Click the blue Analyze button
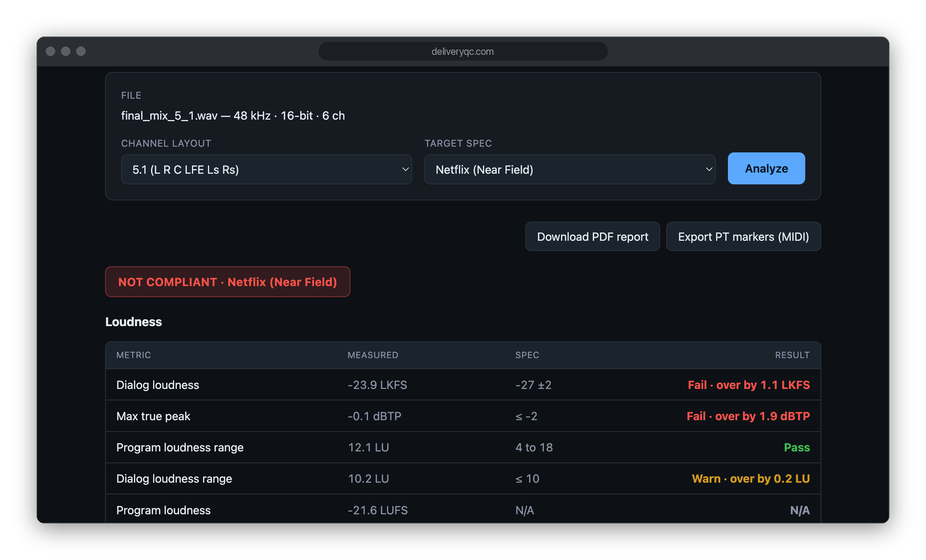Image resolution: width=926 pixels, height=560 pixels. click(766, 169)
